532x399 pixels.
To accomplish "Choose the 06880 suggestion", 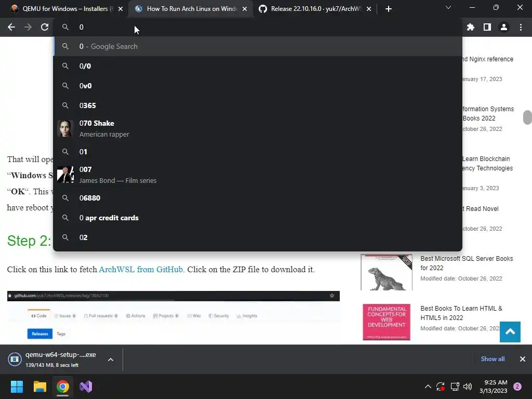I will (258, 198).
